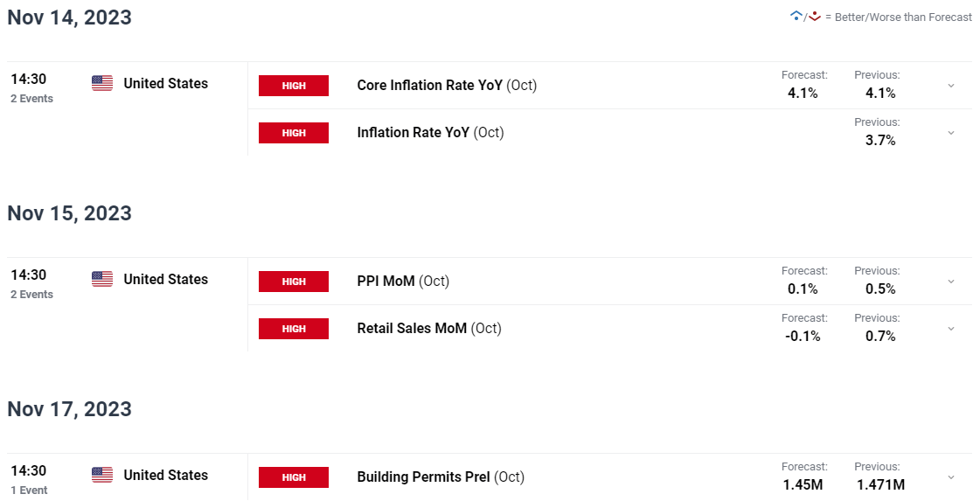This screenshot has width=980, height=501.
Task: Open Retail Sales MoM event
Action: tap(429, 329)
